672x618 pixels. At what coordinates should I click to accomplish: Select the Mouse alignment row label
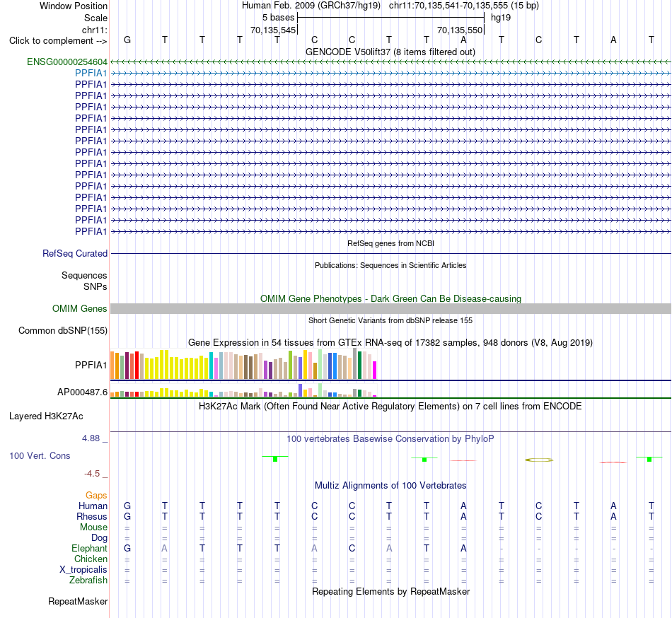(x=93, y=527)
